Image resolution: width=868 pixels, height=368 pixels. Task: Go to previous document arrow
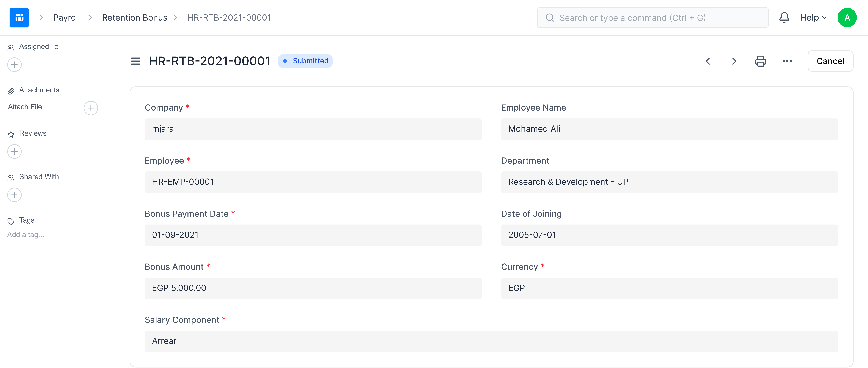[x=708, y=61]
